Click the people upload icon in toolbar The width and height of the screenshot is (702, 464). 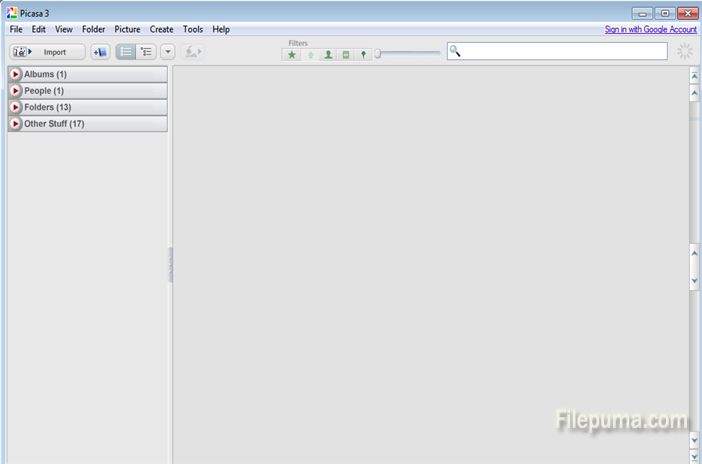point(193,52)
